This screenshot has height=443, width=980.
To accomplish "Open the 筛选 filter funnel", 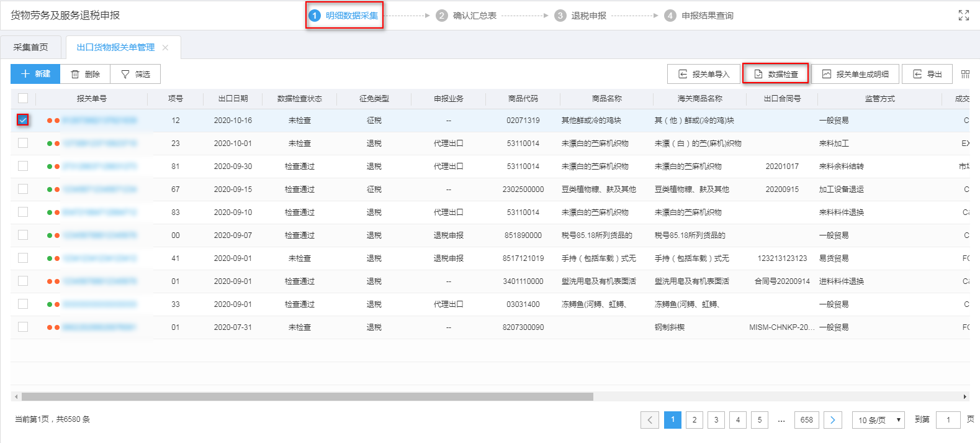I will click(135, 74).
